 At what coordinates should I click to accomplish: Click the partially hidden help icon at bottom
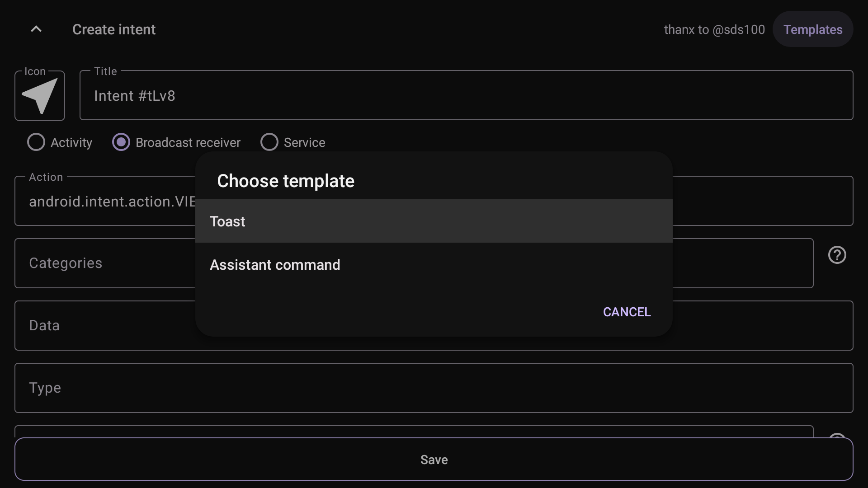837,436
